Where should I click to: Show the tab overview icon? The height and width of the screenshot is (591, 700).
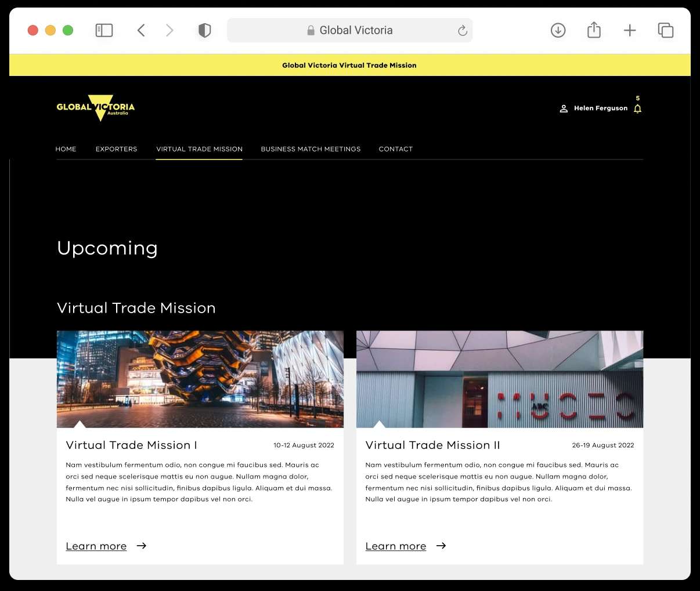[666, 30]
